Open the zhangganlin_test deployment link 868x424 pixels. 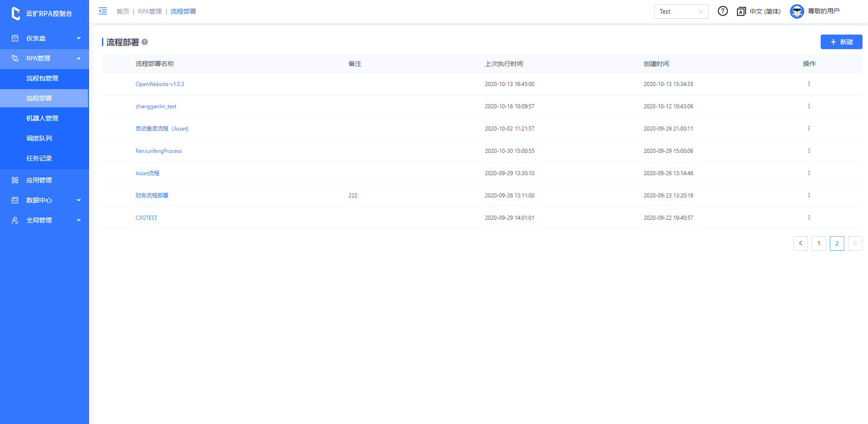(156, 106)
